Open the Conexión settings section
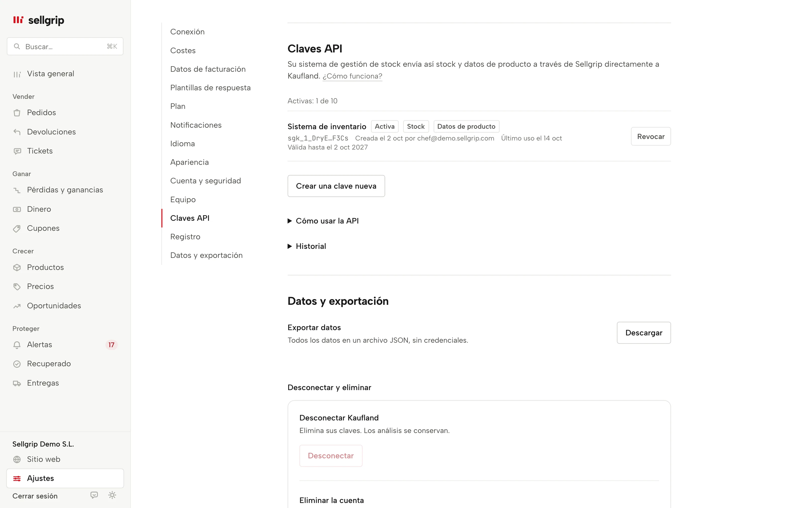This screenshot has width=812, height=508. pyautogui.click(x=187, y=32)
